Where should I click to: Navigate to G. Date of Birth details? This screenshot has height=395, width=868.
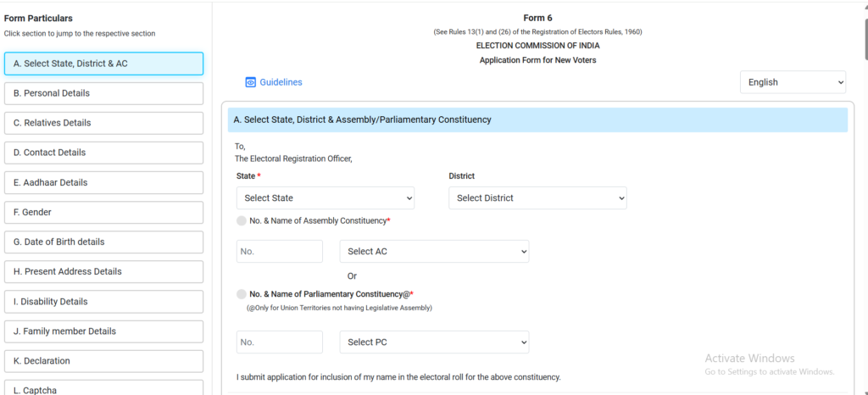pyautogui.click(x=103, y=242)
